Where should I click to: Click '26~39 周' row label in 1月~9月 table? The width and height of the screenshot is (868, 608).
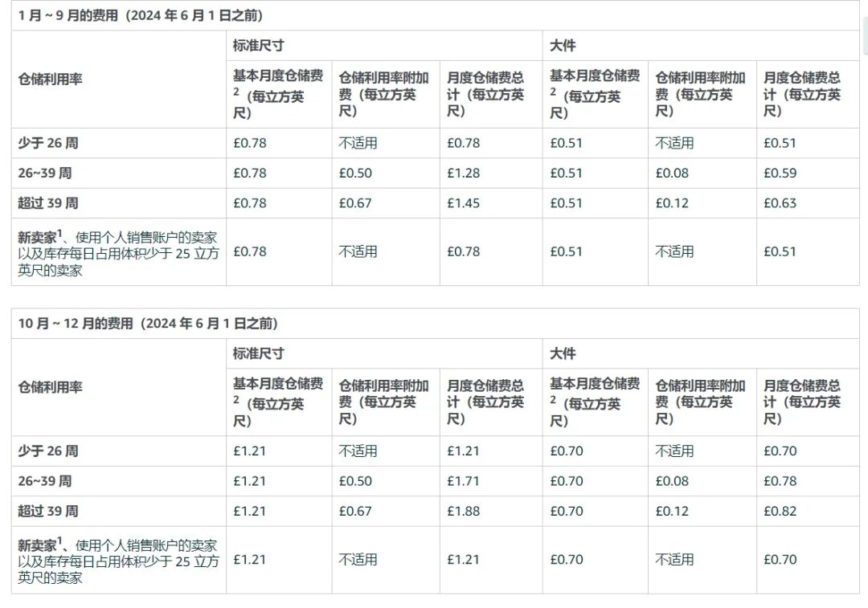coord(45,173)
